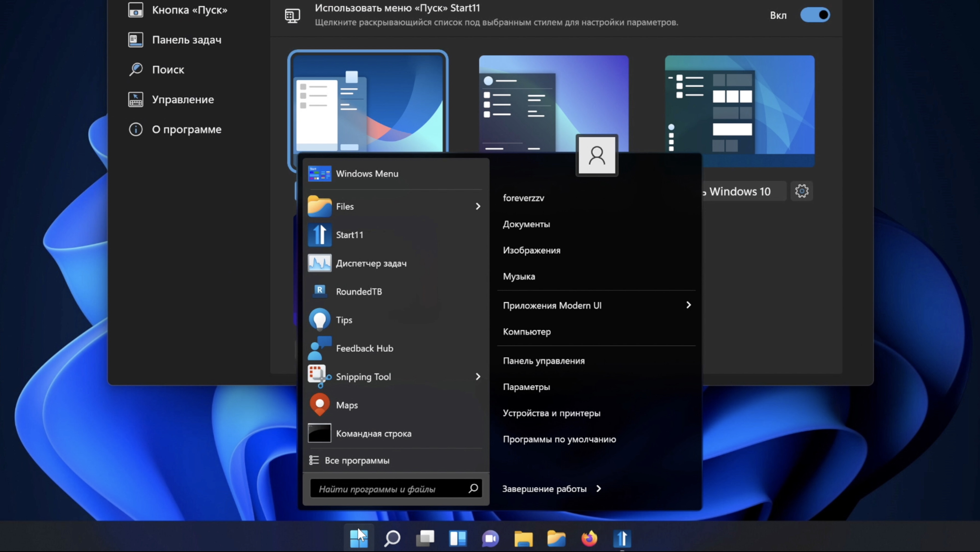The height and width of the screenshot is (552, 980).
Task: Open Snipping Tool from menu
Action: click(x=363, y=376)
